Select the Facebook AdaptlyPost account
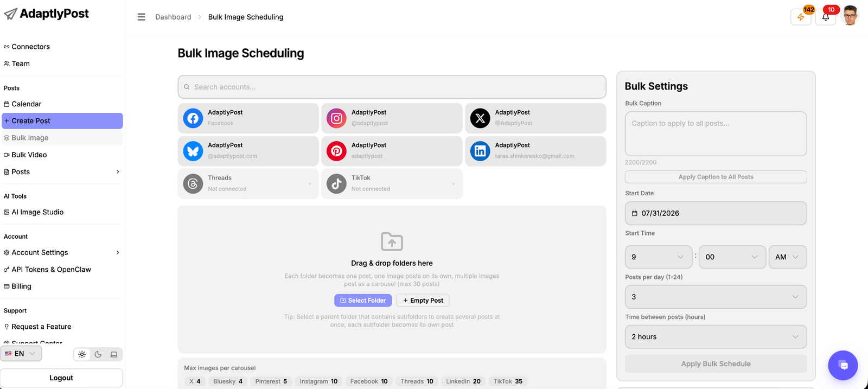The image size is (868, 389). pos(248,118)
